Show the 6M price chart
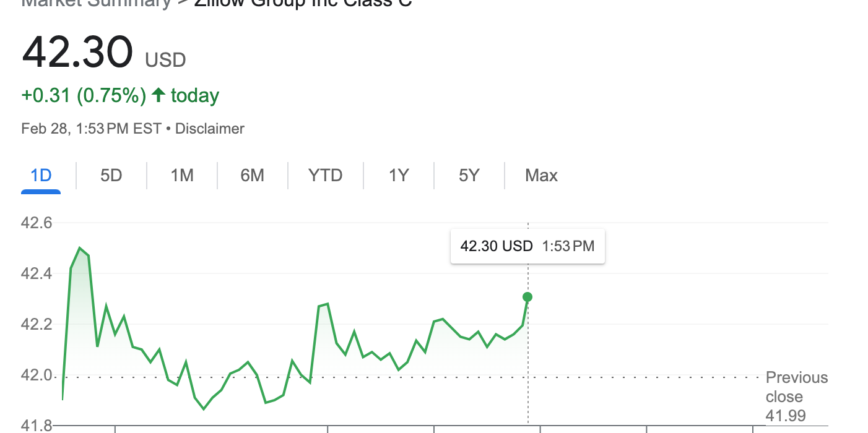Screen dimensions: 868x433 (x=253, y=176)
